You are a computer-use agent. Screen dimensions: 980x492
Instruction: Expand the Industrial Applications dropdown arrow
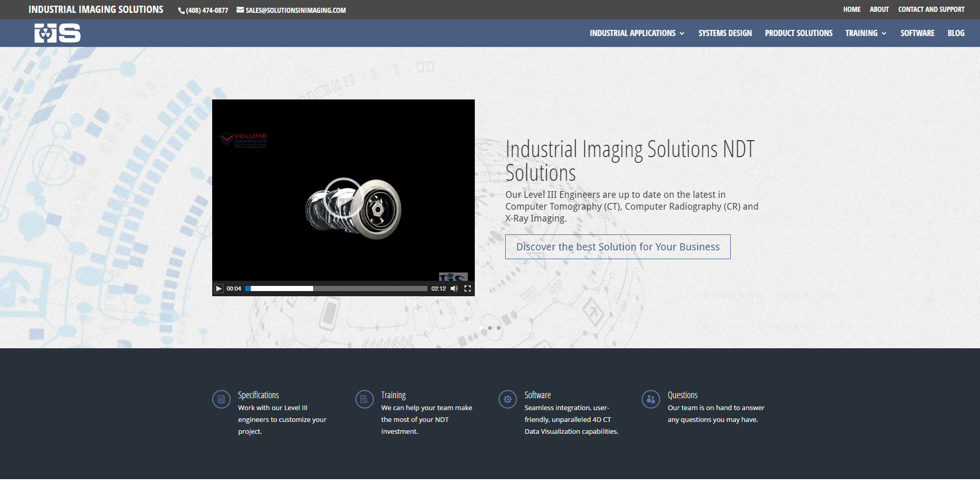(682, 33)
